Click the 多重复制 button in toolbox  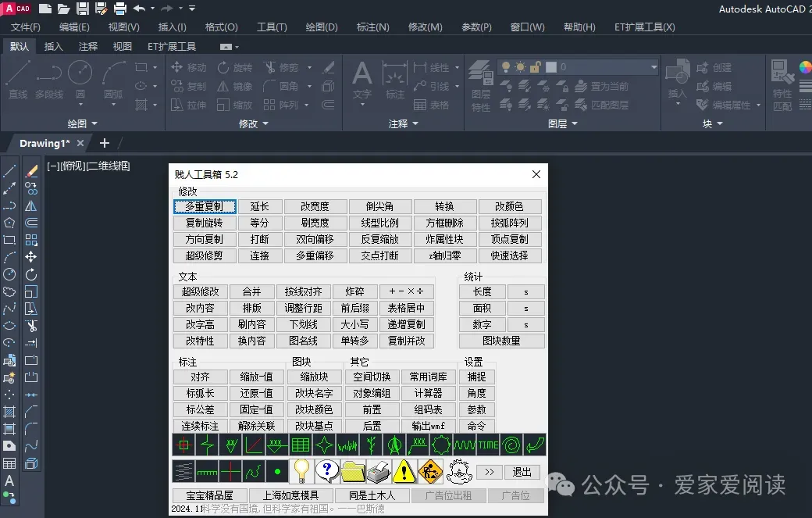point(205,207)
